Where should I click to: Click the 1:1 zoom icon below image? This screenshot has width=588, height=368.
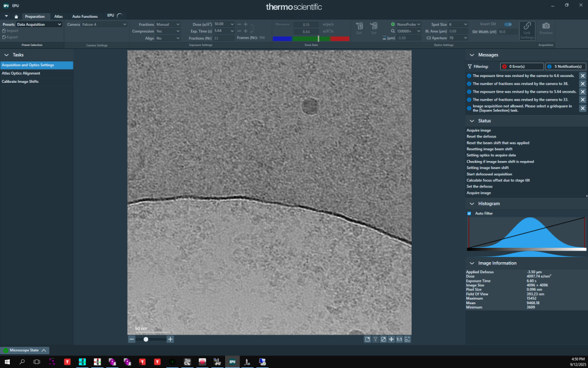click(399, 339)
